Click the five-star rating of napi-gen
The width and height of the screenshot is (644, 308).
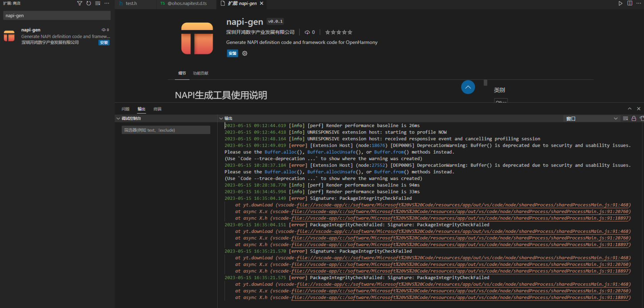tap(338, 32)
